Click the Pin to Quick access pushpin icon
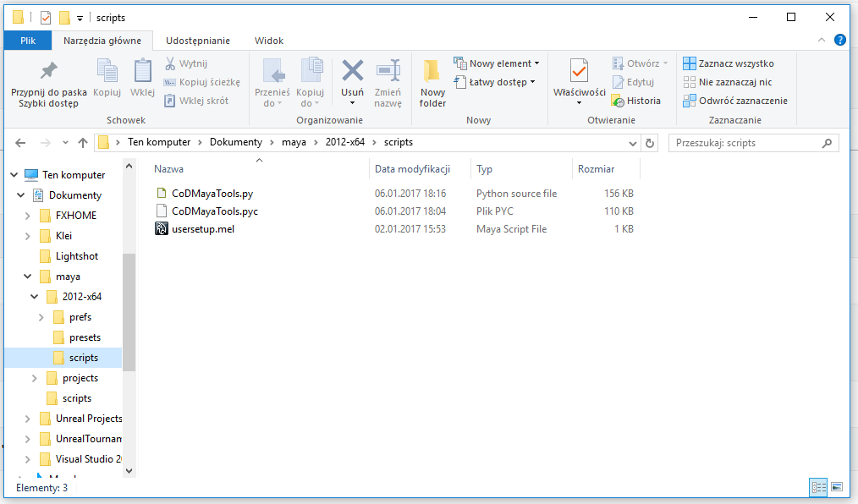858x504 pixels. 49,71
